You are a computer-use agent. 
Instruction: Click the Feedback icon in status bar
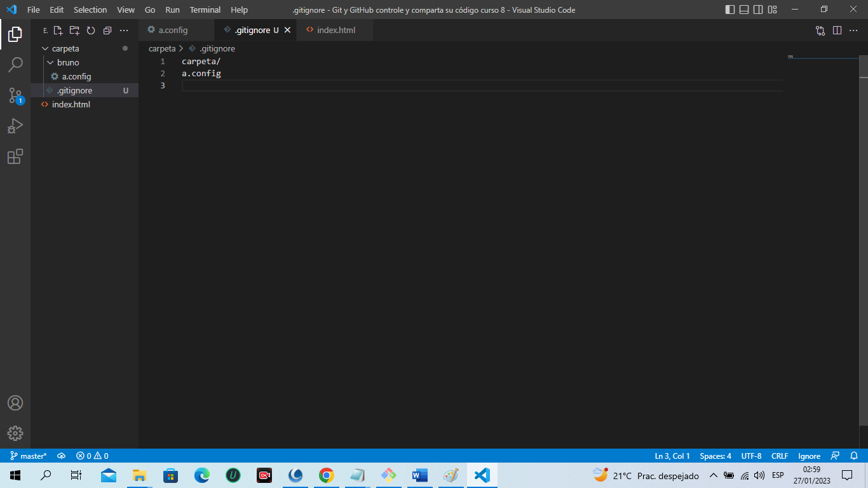[835, 456]
